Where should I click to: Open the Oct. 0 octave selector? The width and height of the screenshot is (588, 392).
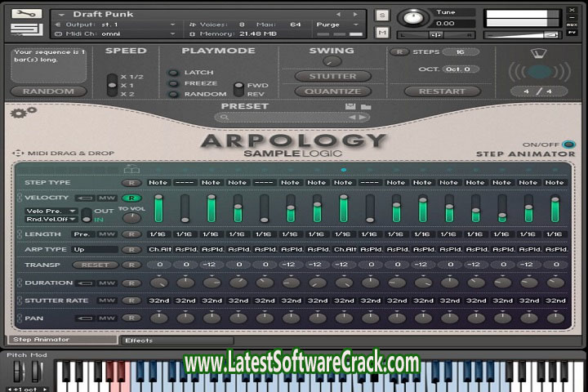(x=461, y=69)
